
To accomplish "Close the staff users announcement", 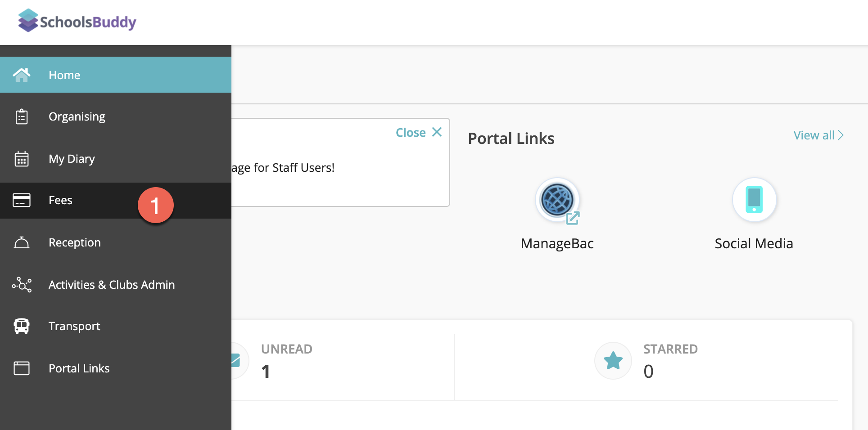I will (x=419, y=132).
